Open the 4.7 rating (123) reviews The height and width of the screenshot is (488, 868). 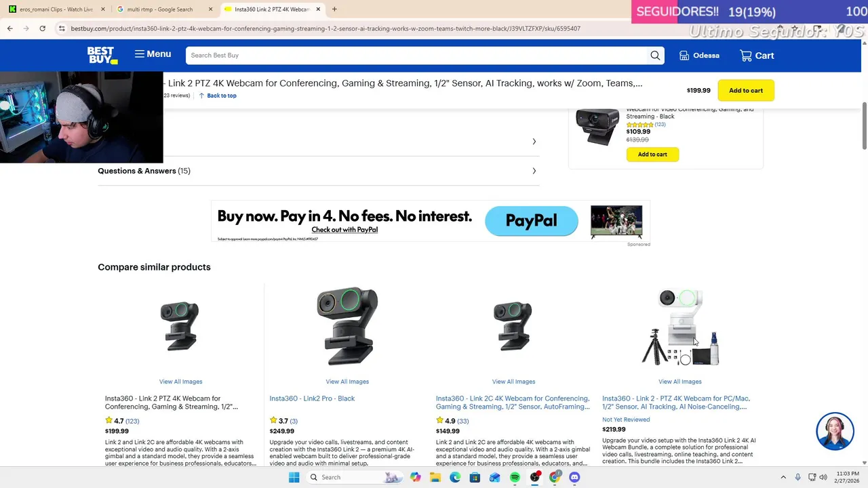pyautogui.click(x=122, y=421)
